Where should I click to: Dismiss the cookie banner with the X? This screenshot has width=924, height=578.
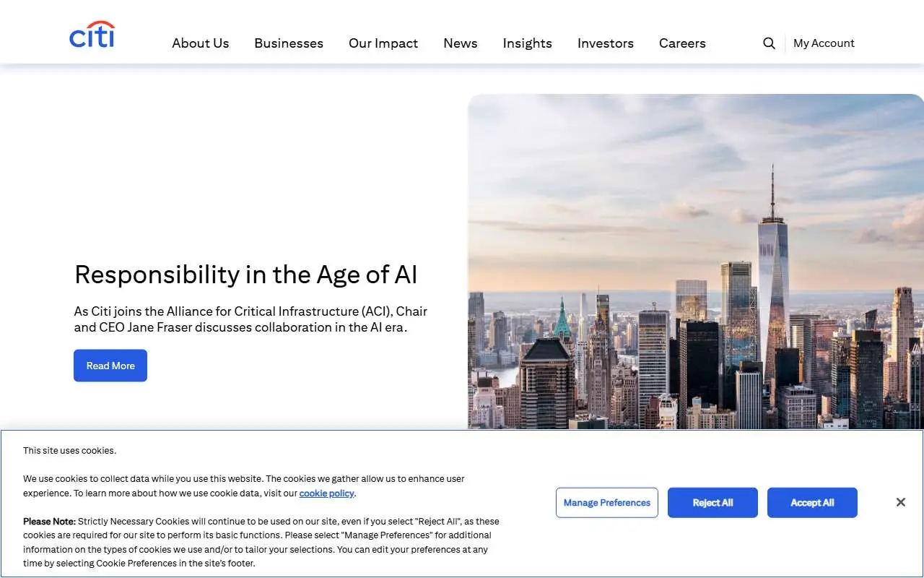click(900, 502)
